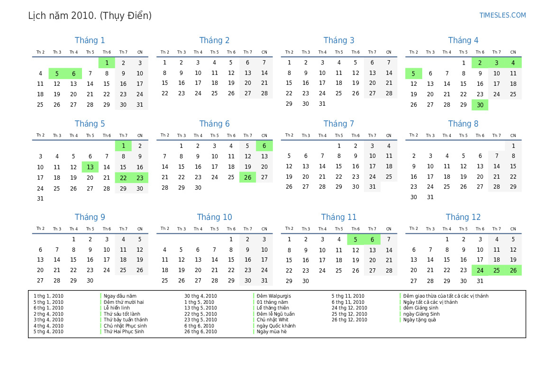The image size is (554, 392).
Task: Click day 14 in Tháng 2
Action: (264, 73)
